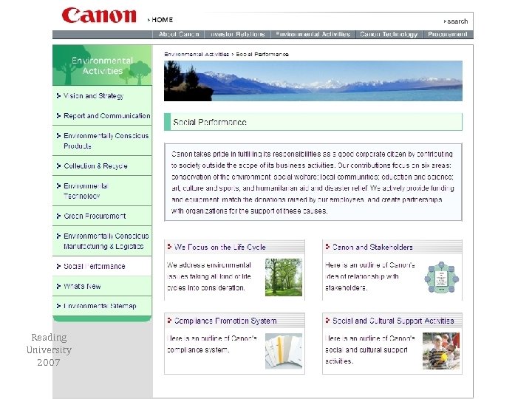
Task: Open Compliance Promotion System heading
Action: [x=225, y=321]
